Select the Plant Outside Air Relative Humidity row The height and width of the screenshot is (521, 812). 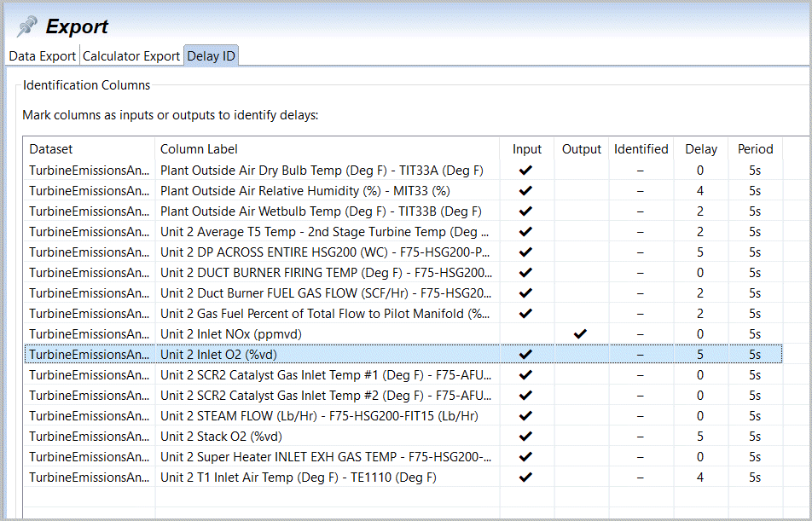coord(324,191)
